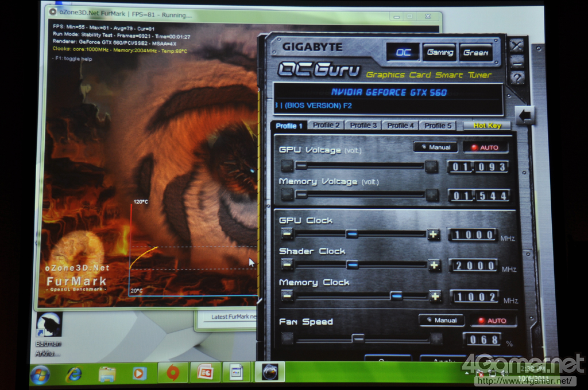Image resolution: width=588 pixels, height=390 pixels.
Task: Click the Shader Clock value 2000
Action: 474,266
